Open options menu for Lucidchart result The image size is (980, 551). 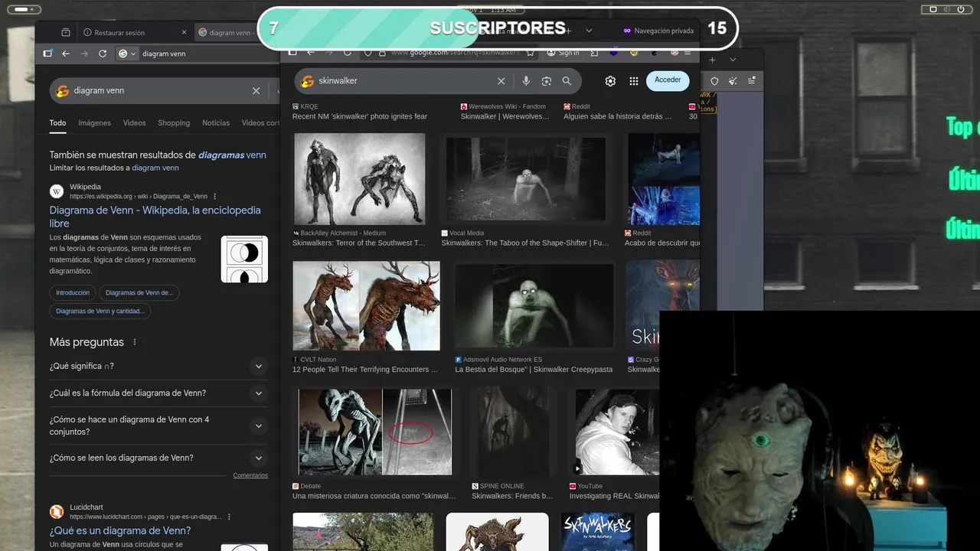click(229, 517)
